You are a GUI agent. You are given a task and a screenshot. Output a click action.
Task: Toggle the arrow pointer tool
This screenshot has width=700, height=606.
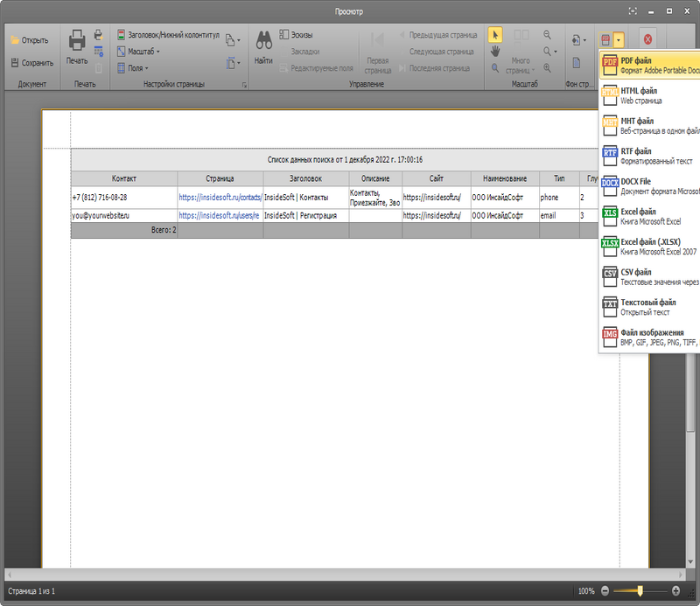point(495,35)
